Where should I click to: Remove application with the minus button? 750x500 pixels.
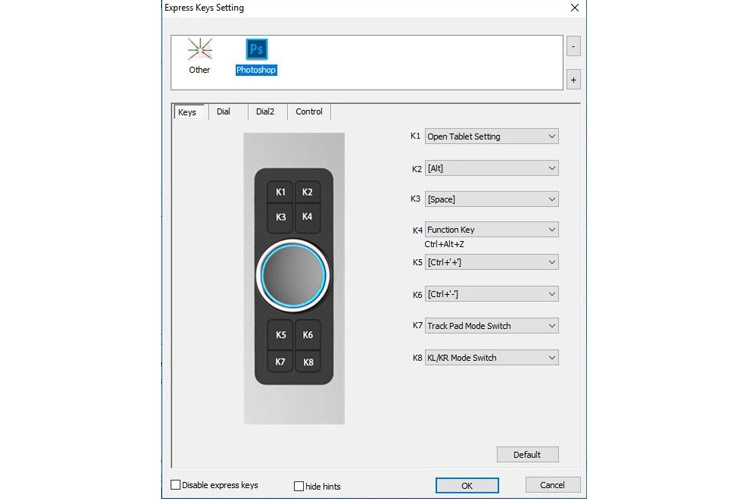tap(574, 46)
